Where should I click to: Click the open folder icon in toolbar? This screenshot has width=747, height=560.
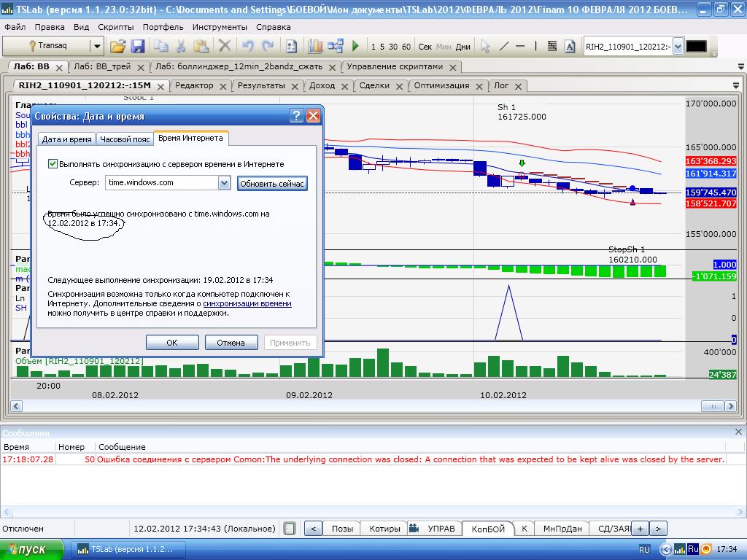[x=117, y=46]
